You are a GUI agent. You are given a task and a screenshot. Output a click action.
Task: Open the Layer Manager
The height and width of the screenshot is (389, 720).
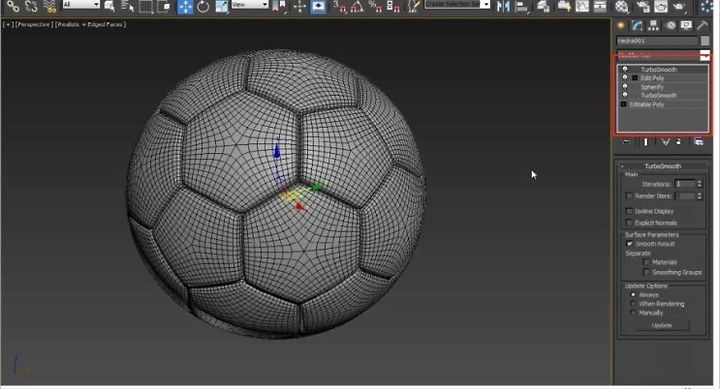click(x=543, y=6)
